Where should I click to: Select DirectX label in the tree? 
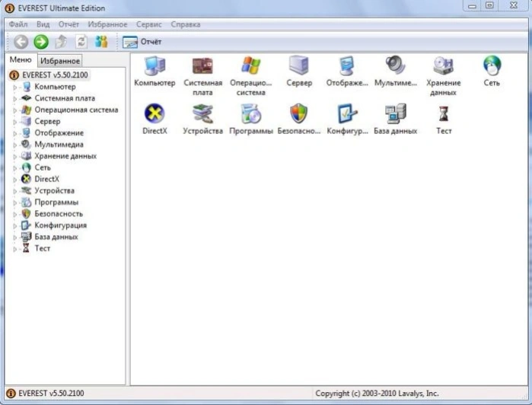(47, 179)
